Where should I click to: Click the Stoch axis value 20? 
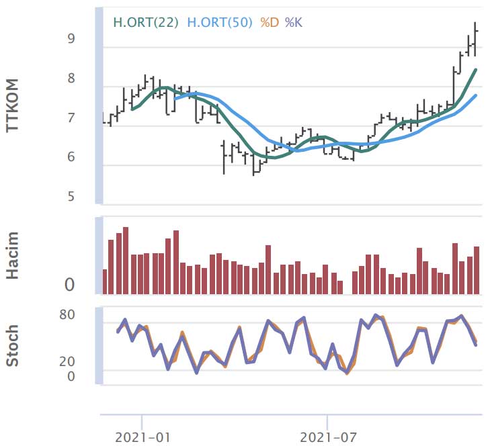(67, 361)
